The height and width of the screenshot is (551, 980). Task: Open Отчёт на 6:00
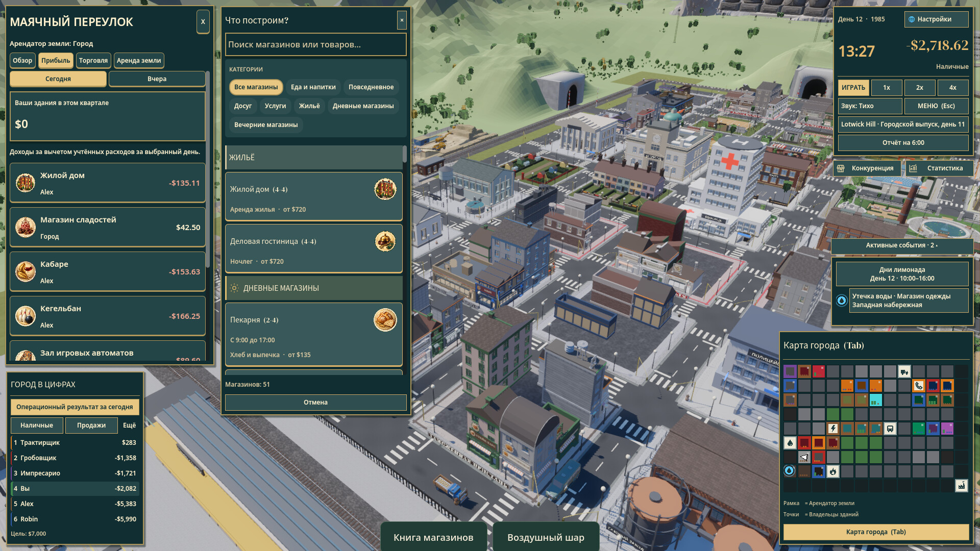(903, 143)
